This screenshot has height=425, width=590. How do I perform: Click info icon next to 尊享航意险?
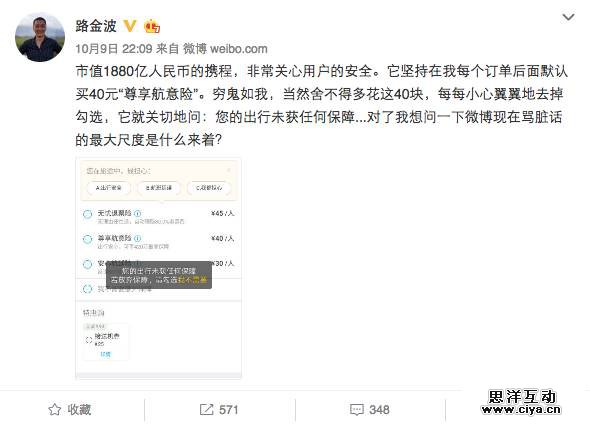137,238
